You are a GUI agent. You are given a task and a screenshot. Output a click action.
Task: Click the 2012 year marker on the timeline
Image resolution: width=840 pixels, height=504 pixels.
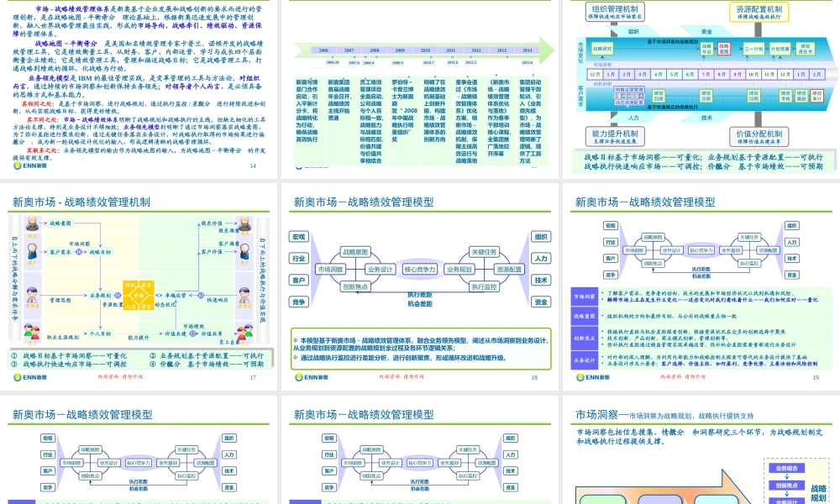pyautogui.click(x=476, y=50)
